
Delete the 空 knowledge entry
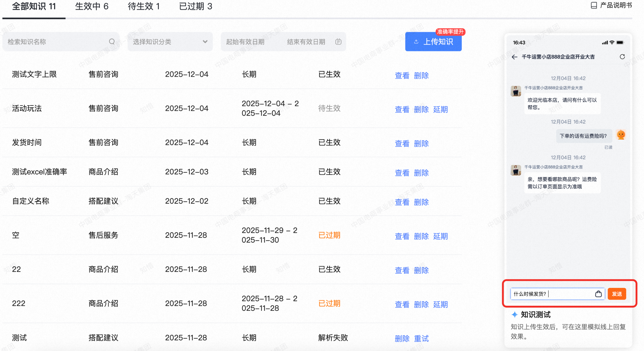[x=421, y=236]
